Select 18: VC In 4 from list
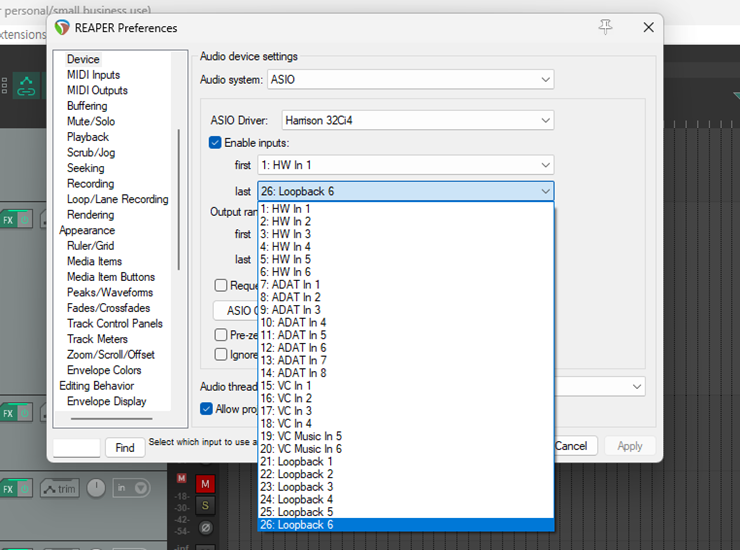The width and height of the screenshot is (740, 550). [x=406, y=423]
